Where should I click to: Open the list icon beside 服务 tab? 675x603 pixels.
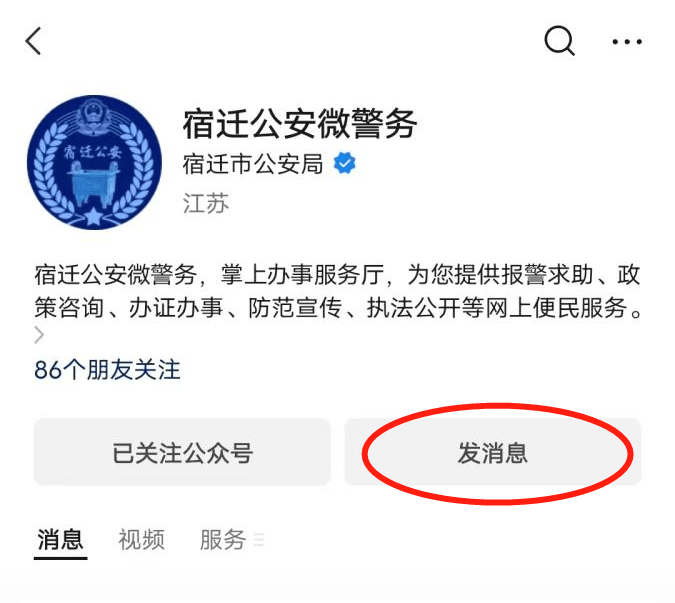pyautogui.click(x=259, y=539)
